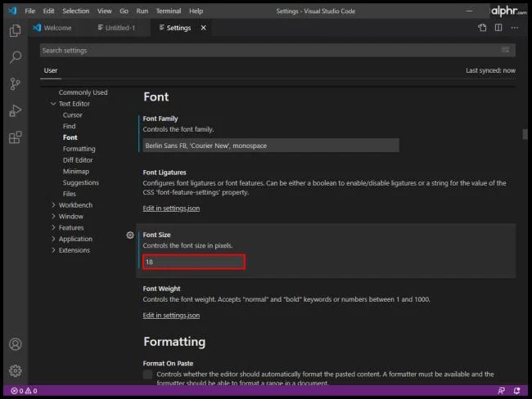Select Files in settings tree
532x399 pixels.
(69, 194)
